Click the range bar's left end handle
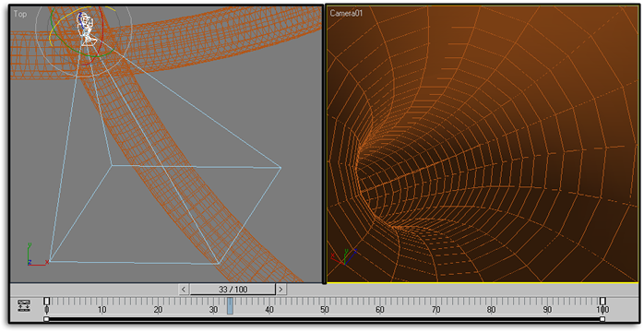 point(46,319)
